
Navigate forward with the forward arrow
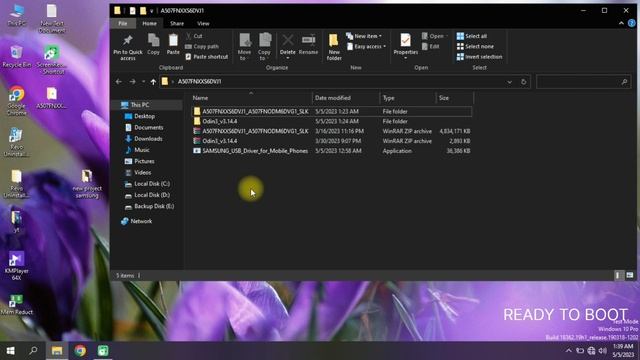(132, 82)
